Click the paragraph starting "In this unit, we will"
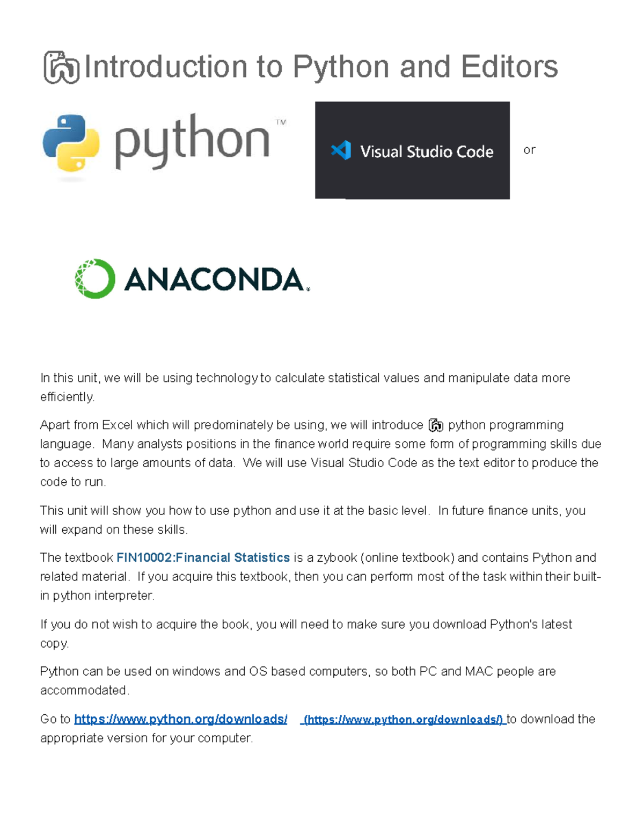The height and width of the screenshot is (834, 644). pyautogui.click(x=305, y=387)
